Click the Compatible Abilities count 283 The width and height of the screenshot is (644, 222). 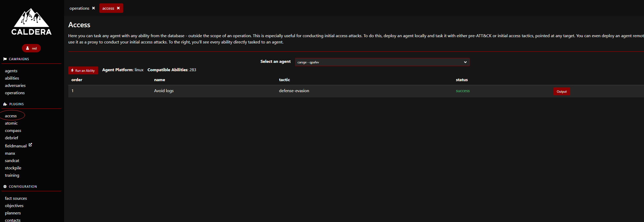click(193, 70)
